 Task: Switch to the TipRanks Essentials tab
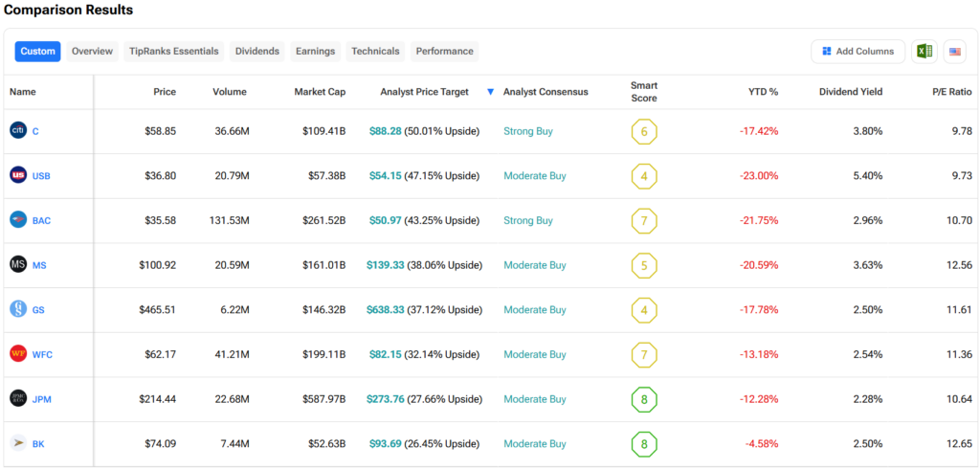(x=174, y=52)
